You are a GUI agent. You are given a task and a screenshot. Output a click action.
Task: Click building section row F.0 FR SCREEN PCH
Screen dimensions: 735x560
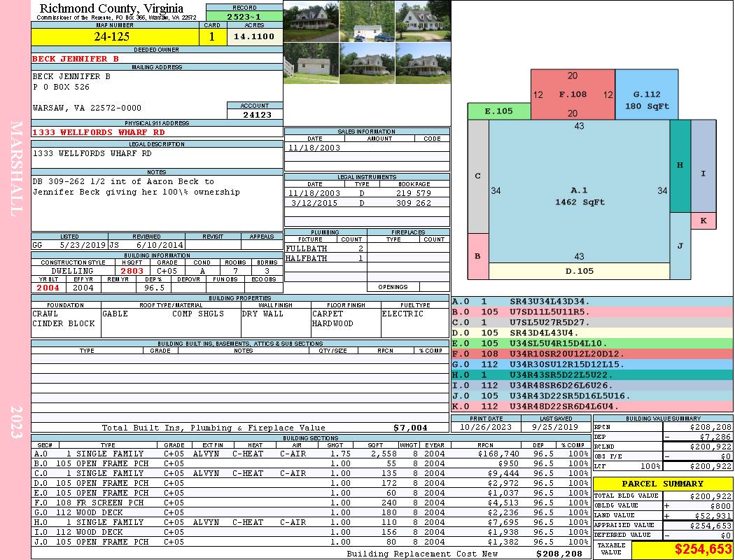pos(310,503)
